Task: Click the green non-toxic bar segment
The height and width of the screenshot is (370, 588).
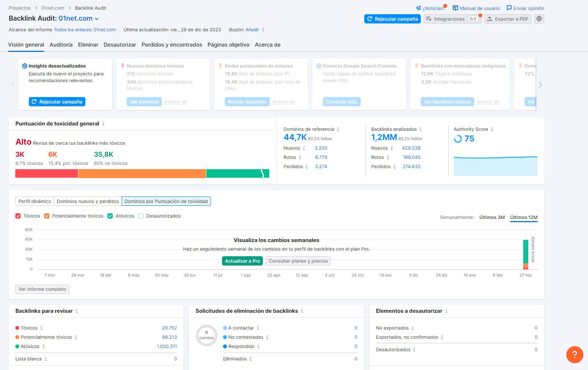Action: [x=238, y=173]
